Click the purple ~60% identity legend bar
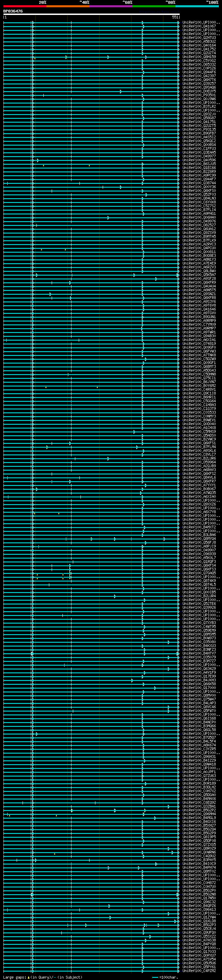The height and width of the screenshot is (980, 222). click(111, 6)
